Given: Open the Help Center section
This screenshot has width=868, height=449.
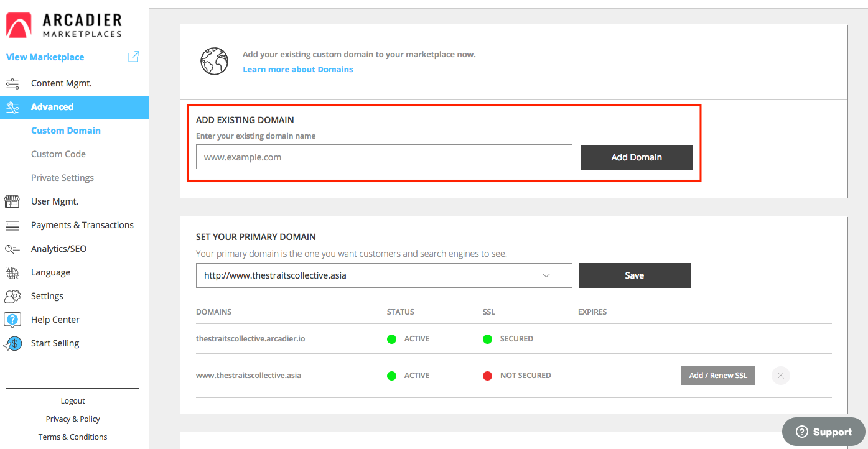Looking at the screenshot, I should pos(55,320).
